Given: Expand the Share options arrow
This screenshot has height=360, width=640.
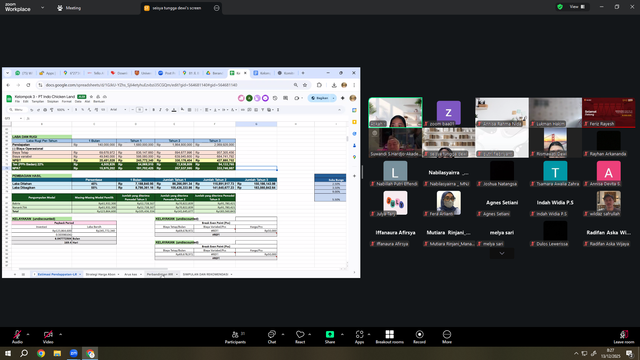Looking at the screenshot, I should (x=342, y=334).
